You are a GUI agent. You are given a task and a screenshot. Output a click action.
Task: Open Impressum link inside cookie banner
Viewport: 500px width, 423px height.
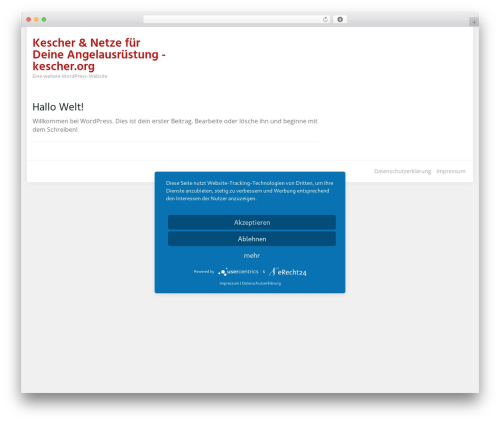(229, 283)
